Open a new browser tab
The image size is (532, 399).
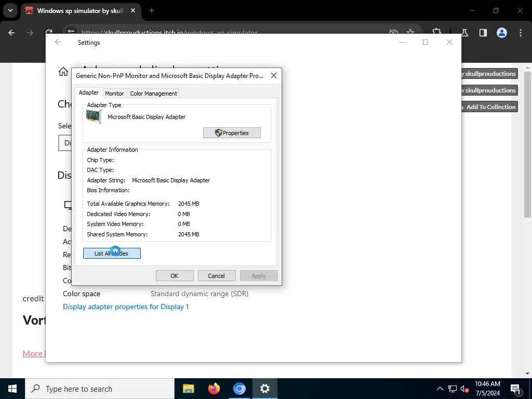coord(152,10)
